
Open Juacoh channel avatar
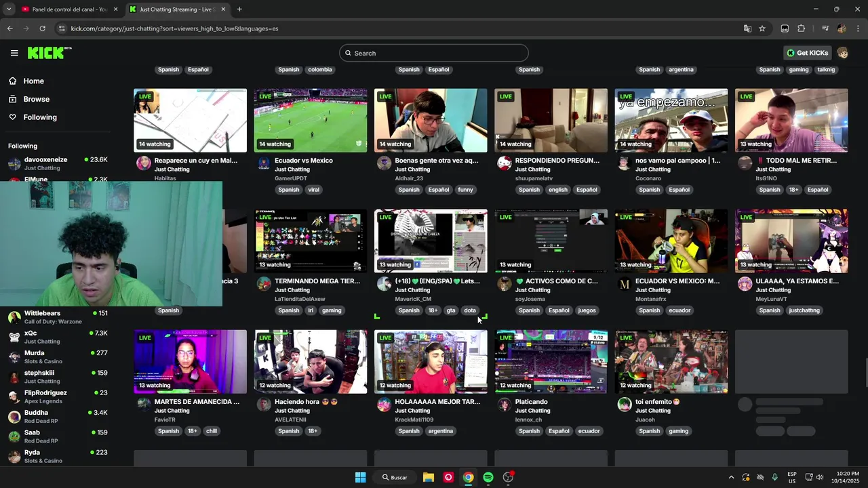tap(625, 405)
